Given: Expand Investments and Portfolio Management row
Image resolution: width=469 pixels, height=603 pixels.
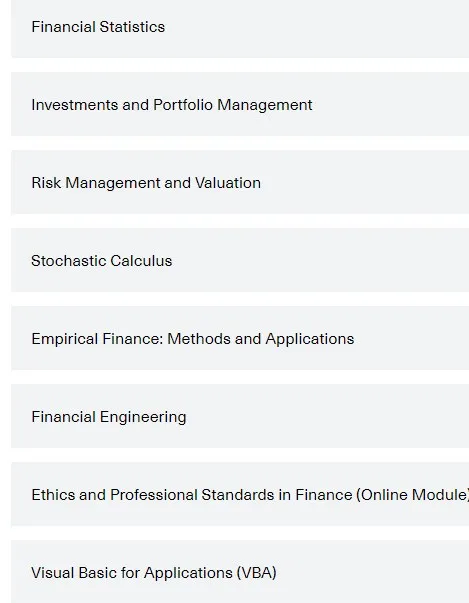Looking at the screenshot, I should 240,104.
